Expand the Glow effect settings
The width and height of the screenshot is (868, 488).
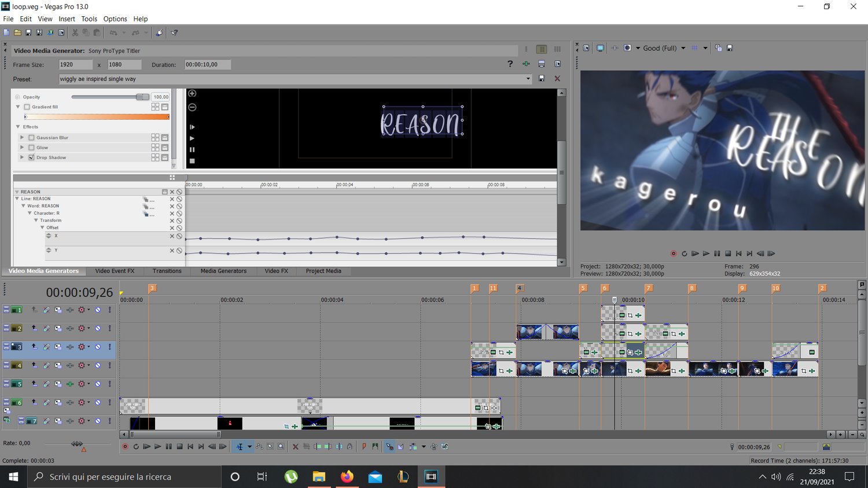coord(22,147)
